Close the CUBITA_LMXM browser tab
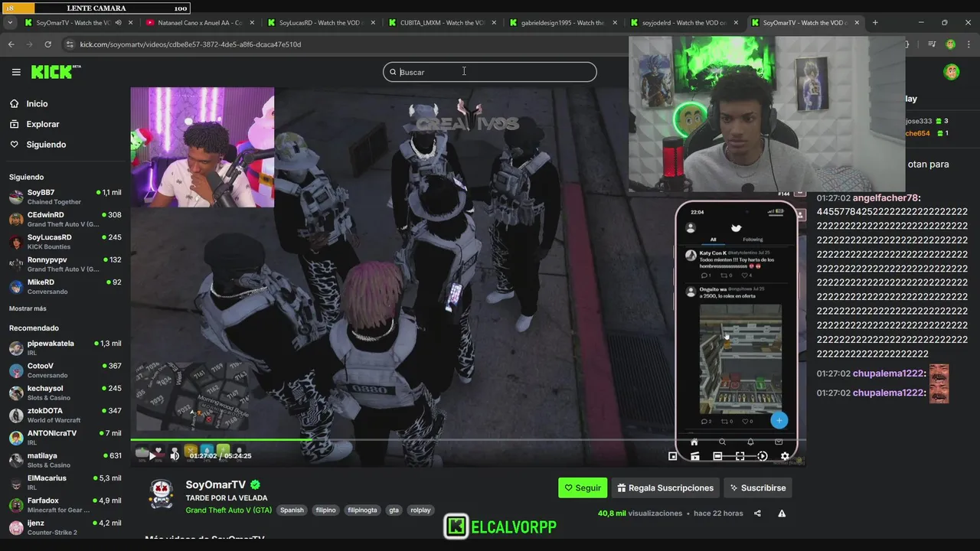980x551 pixels. point(494,23)
